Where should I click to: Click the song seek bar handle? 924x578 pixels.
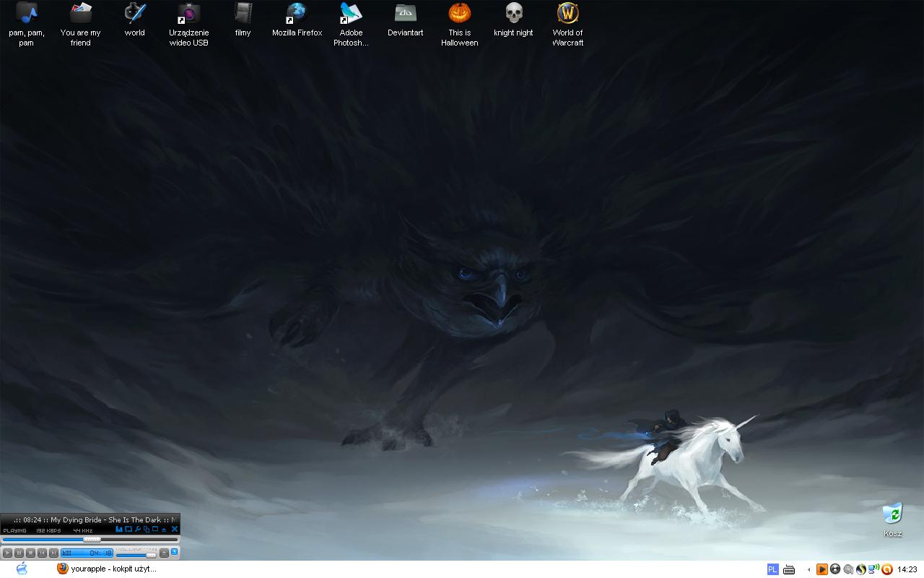tap(92, 540)
